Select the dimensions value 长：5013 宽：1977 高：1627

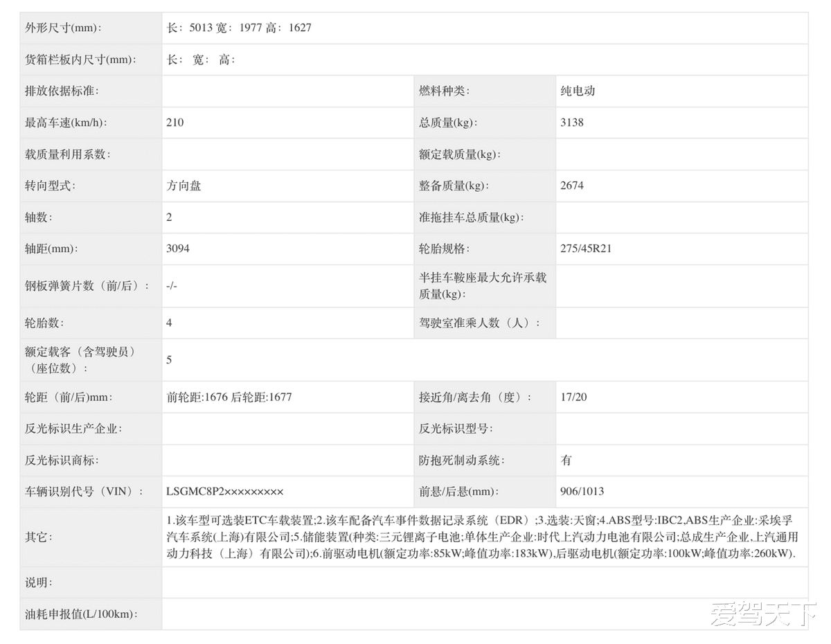point(239,28)
